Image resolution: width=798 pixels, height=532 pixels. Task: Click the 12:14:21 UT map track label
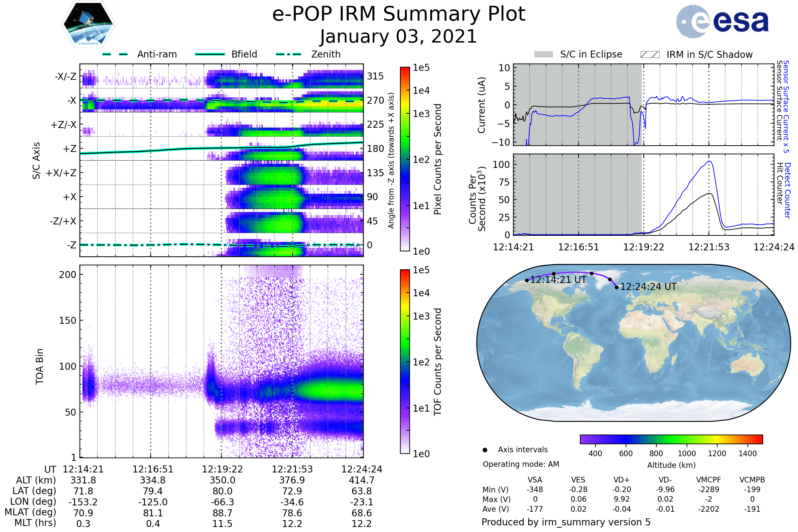[x=558, y=280]
